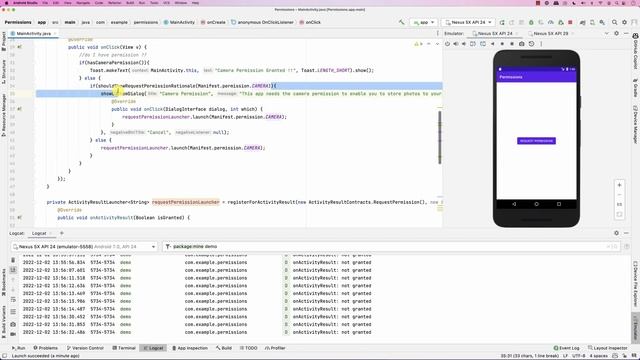Image resolution: width=640 pixels, height=360 pixels.
Task: Click the editor vertical scrollbar
Action: click(x=440, y=137)
